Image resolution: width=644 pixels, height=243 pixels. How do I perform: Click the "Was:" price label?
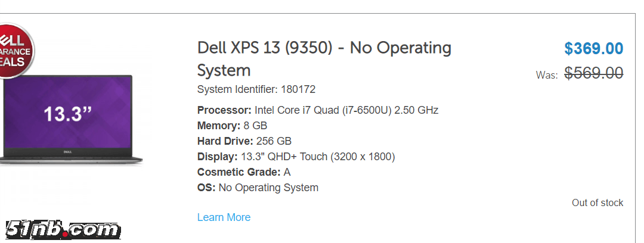click(547, 75)
